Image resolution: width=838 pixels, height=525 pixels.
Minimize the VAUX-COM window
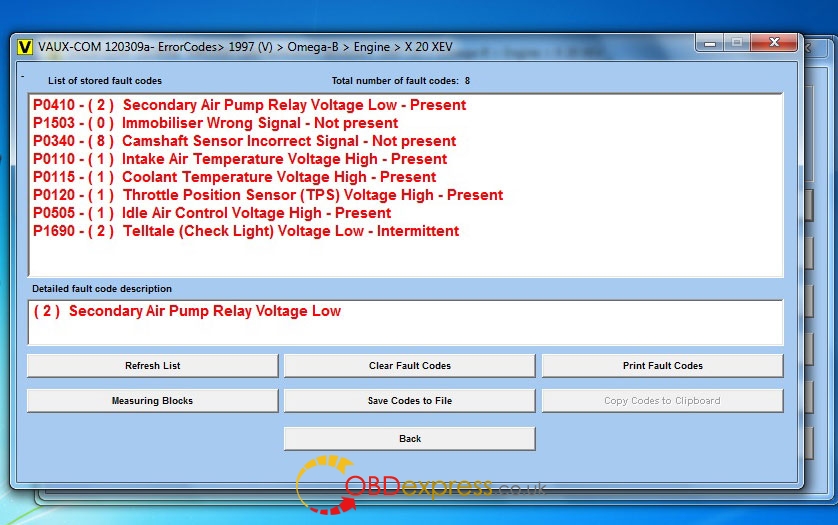point(710,42)
